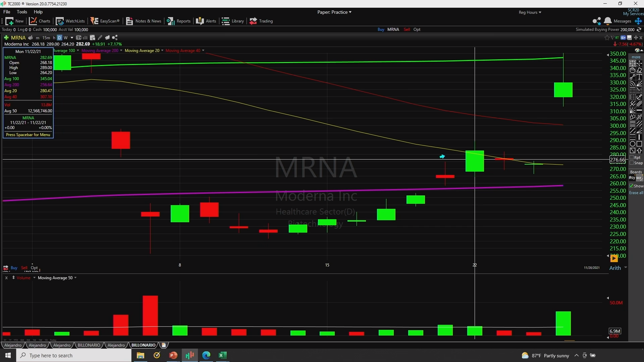Open the Tools menu

22,12
